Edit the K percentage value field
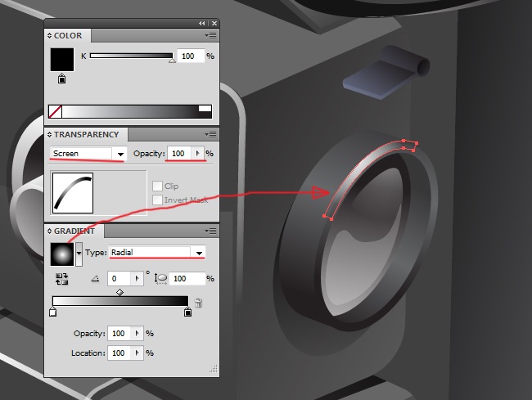This screenshot has height=400, width=532. [191, 56]
